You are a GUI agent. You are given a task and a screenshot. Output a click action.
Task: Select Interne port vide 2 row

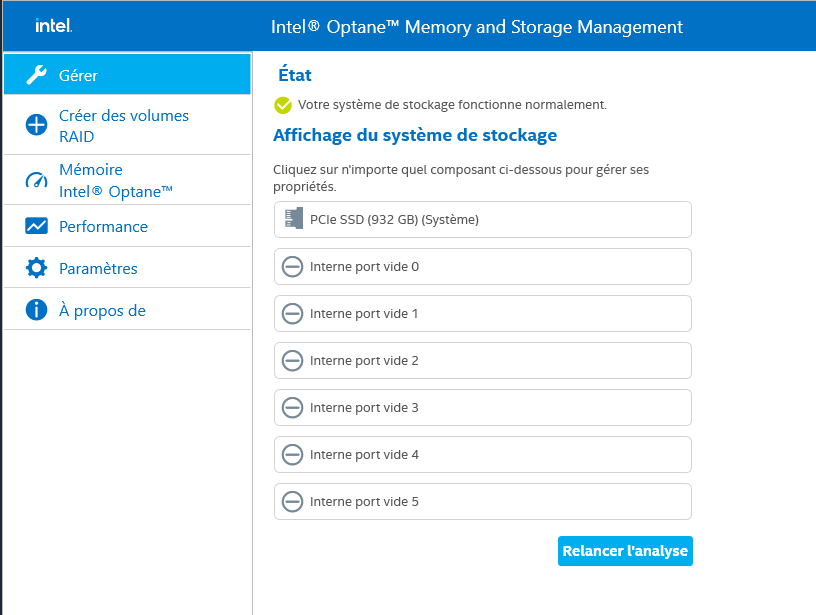pyautogui.click(x=482, y=361)
